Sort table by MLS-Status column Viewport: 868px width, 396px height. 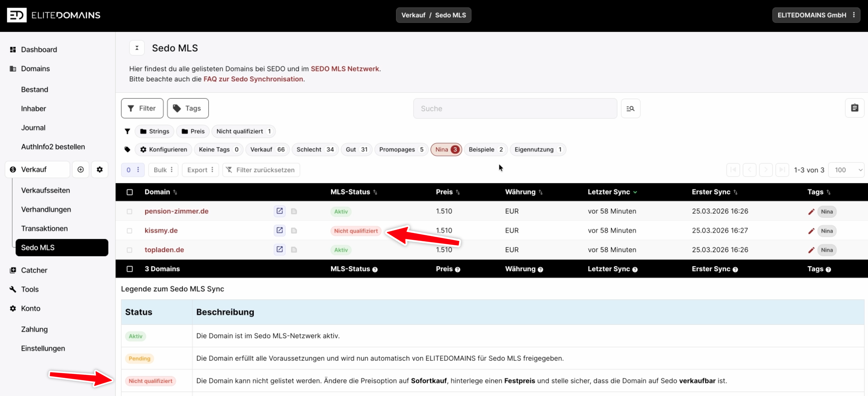[x=354, y=192]
